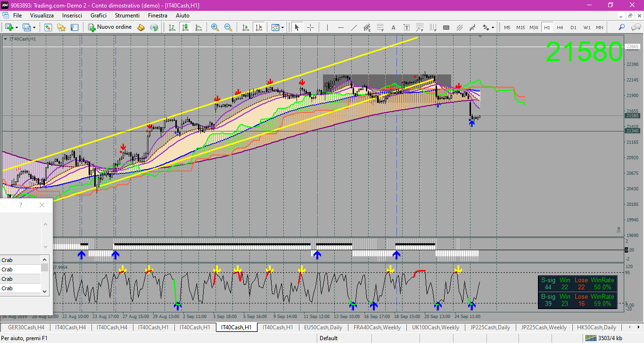Zoom in on the chart

coord(215,27)
